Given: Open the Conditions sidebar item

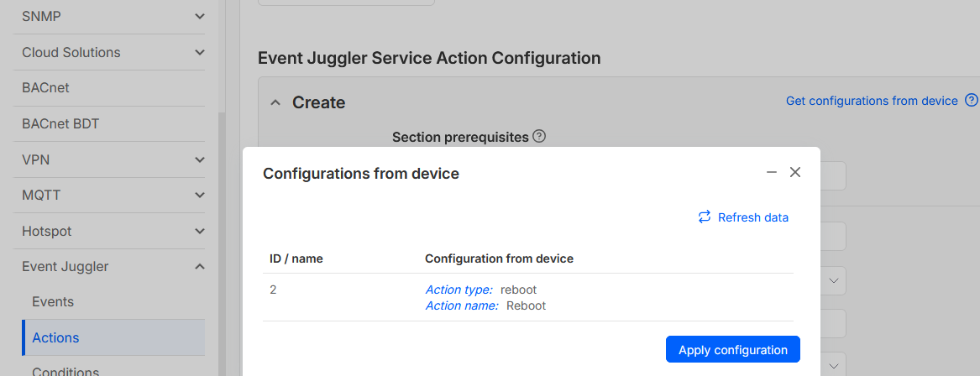Looking at the screenshot, I should (66, 371).
